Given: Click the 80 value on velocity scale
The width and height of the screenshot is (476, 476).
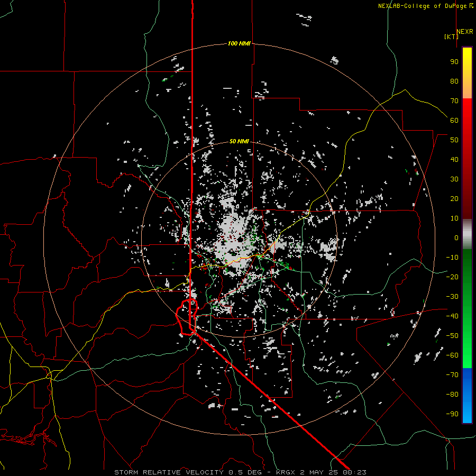Looking at the screenshot, I should (x=454, y=81).
